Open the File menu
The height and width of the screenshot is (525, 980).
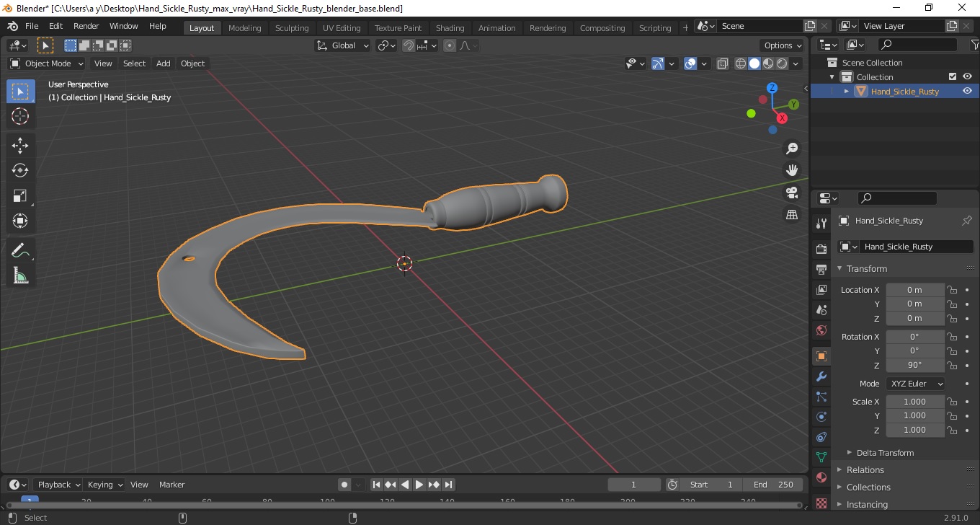(32, 26)
